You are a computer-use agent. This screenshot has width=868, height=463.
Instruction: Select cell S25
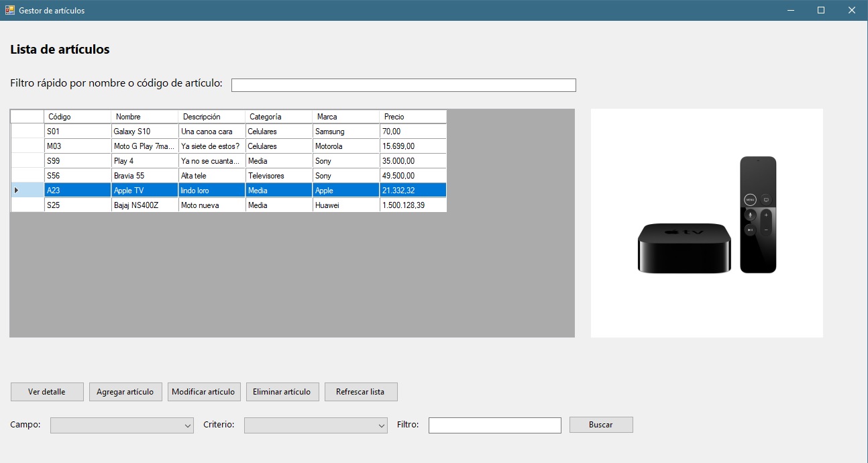click(x=78, y=205)
